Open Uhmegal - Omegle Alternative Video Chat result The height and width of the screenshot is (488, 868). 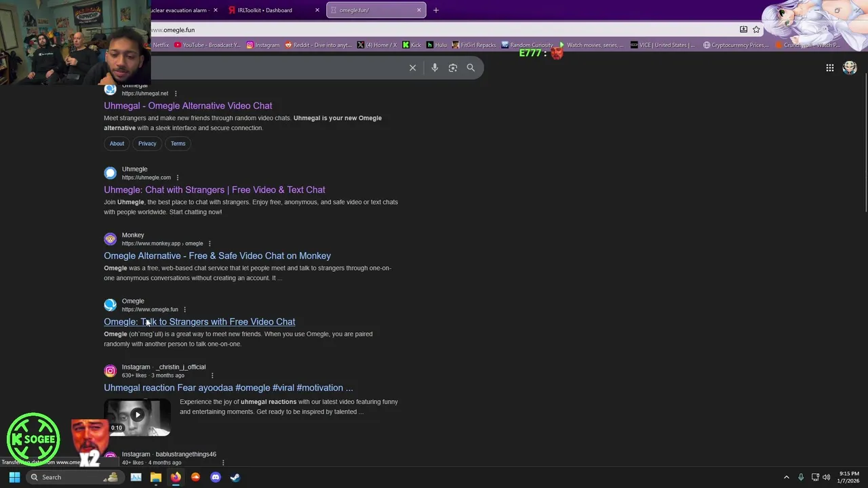point(188,106)
